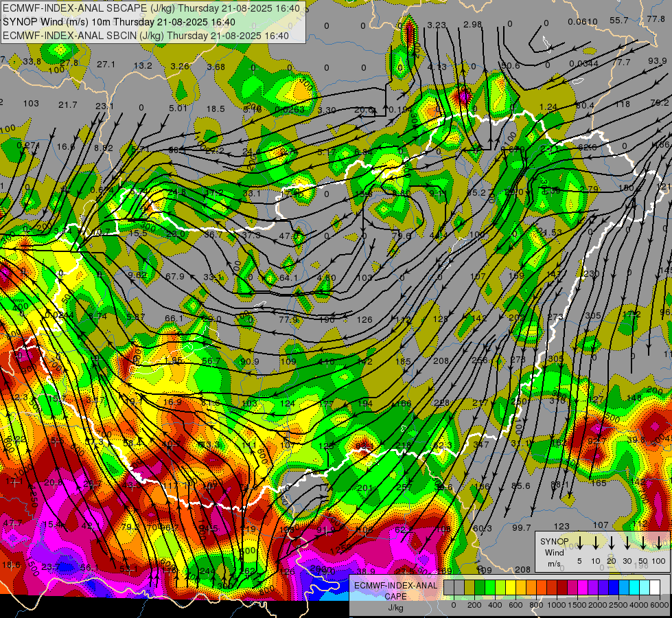
Task: Click the map value 273
Action: click(555, 317)
